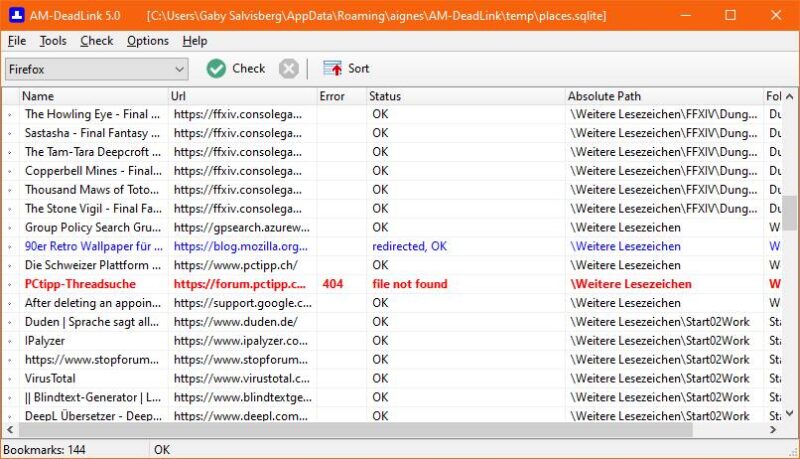Click the AM-DeadLink app icon in title bar
Viewport: 800px width, 459px height.
pos(14,15)
